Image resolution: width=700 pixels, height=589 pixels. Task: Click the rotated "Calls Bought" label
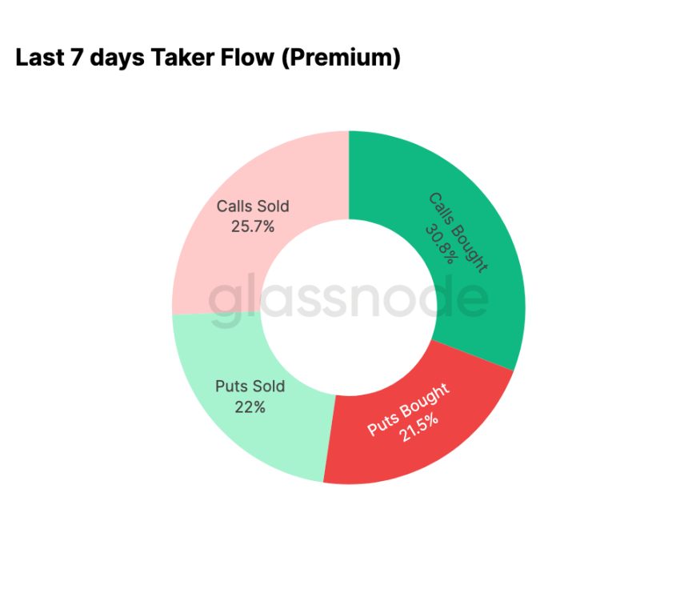click(458, 231)
